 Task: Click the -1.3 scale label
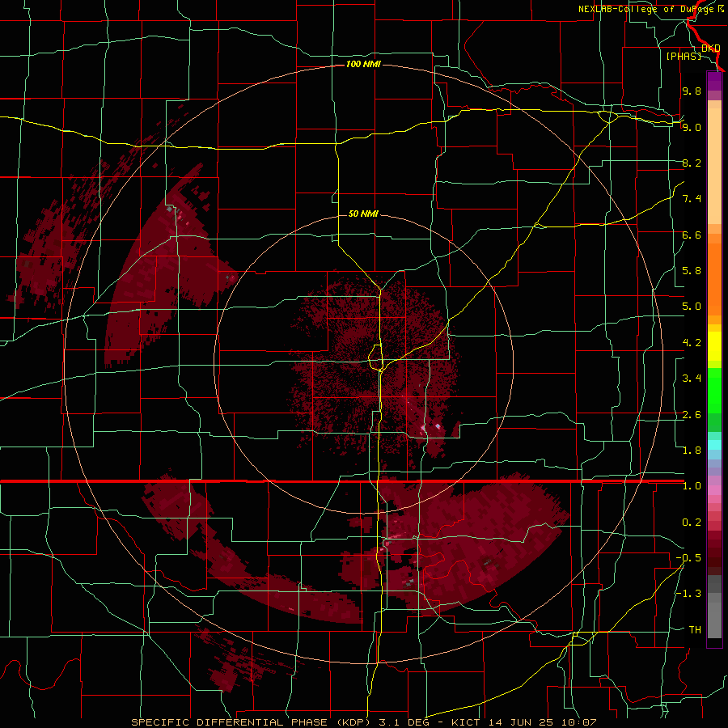point(688,594)
